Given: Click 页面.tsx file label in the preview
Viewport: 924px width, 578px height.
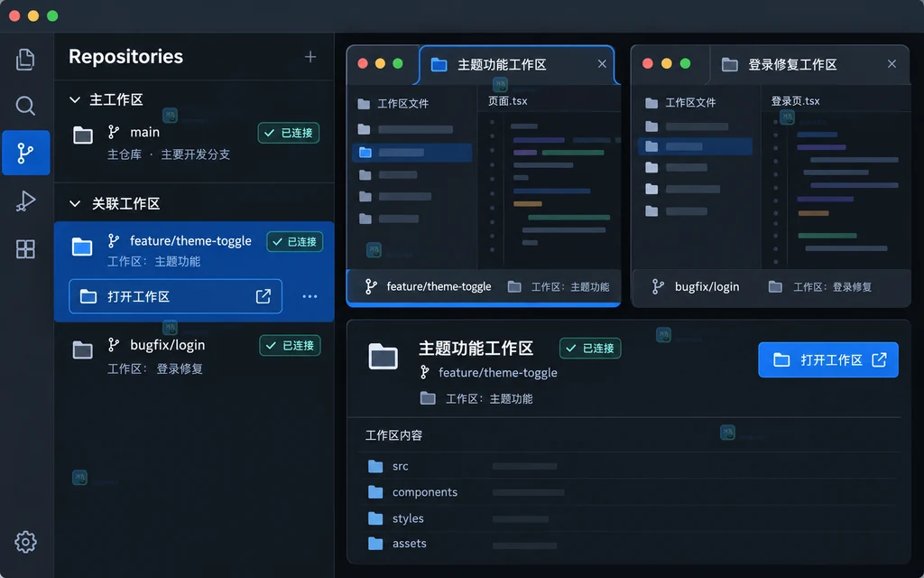Looking at the screenshot, I should (508, 101).
